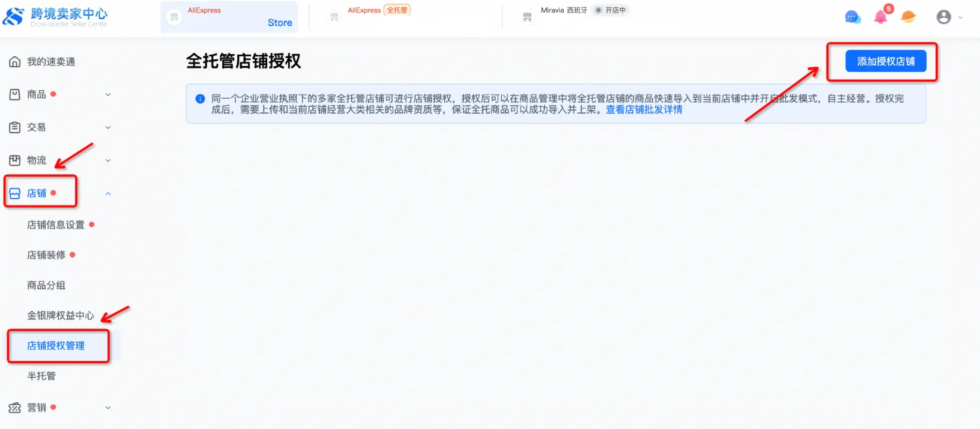Expand the 商品 menu chevron
Screen dimensions: 980x429
click(108, 95)
